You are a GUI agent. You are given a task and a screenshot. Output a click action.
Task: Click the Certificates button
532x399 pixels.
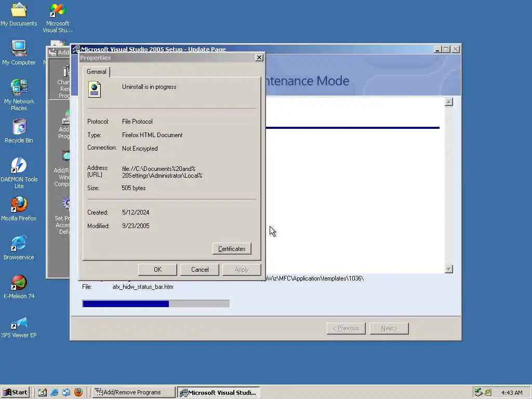point(232,249)
